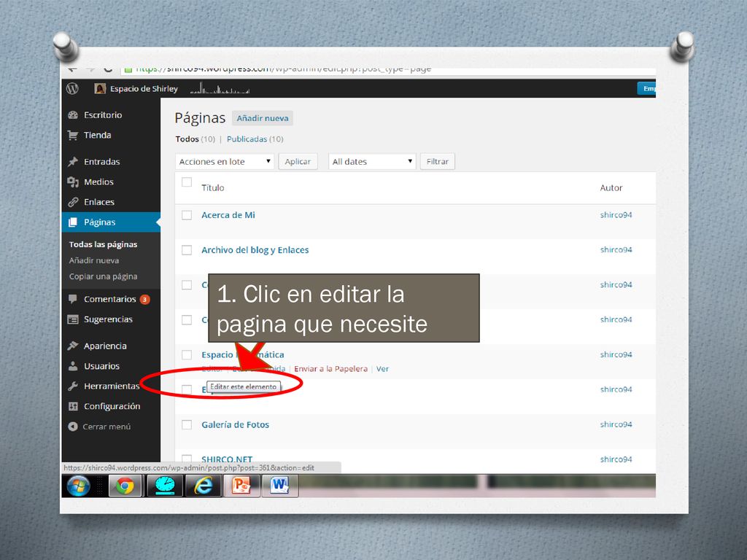Select Todas las páginas submenu item

(x=103, y=244)
